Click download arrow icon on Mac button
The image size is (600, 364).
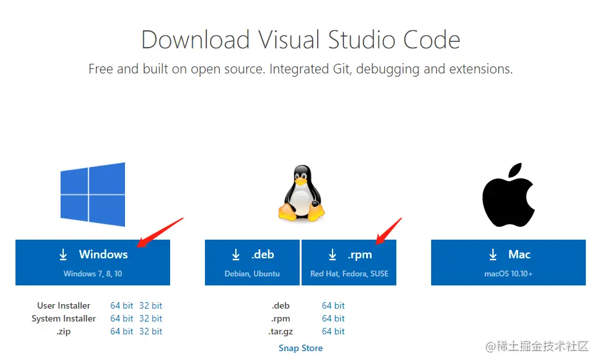[x=493, y=254]
